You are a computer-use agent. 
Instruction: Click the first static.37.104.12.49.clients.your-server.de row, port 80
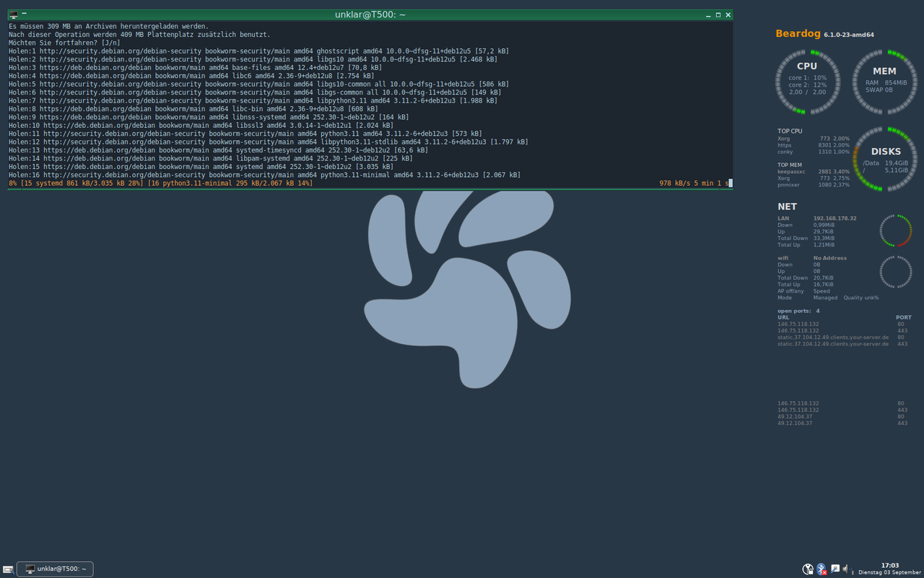[842, 337]
